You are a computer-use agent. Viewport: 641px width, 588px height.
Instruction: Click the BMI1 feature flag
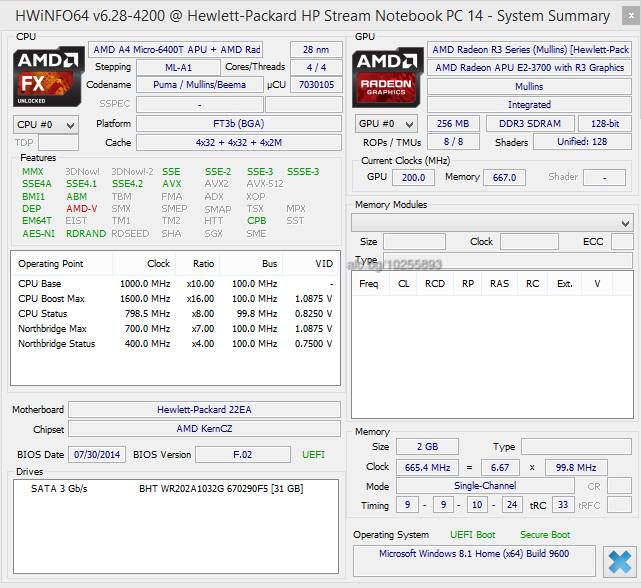[x=34, y=197]
